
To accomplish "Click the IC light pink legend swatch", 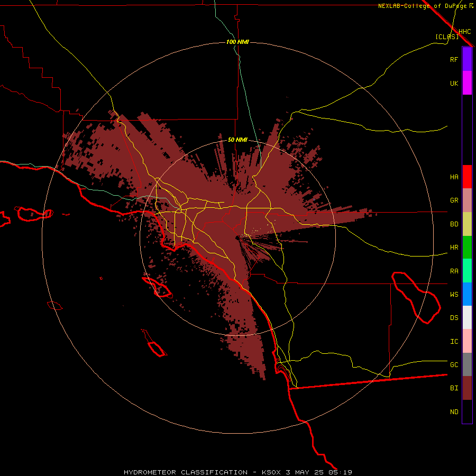I will [x=467, y=341].
